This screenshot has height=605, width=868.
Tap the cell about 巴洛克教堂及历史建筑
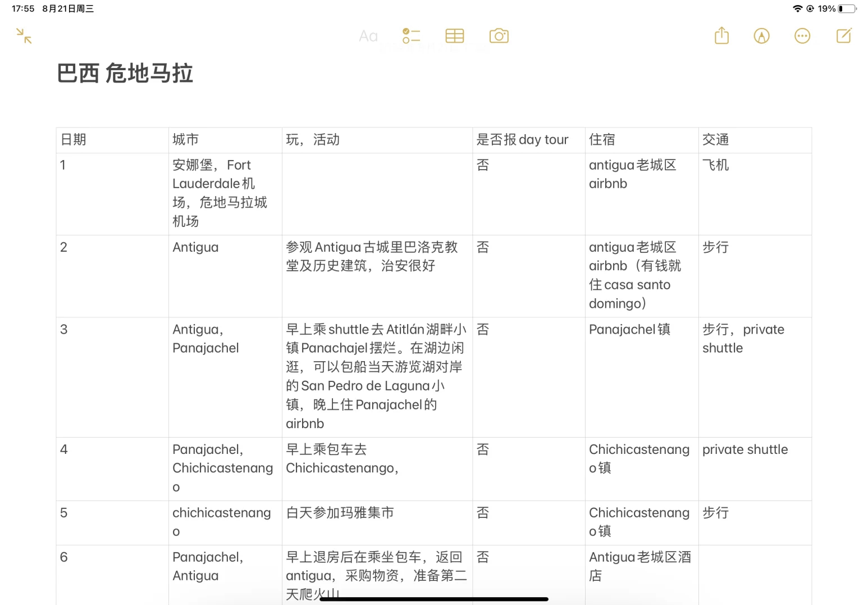[377, 276]
